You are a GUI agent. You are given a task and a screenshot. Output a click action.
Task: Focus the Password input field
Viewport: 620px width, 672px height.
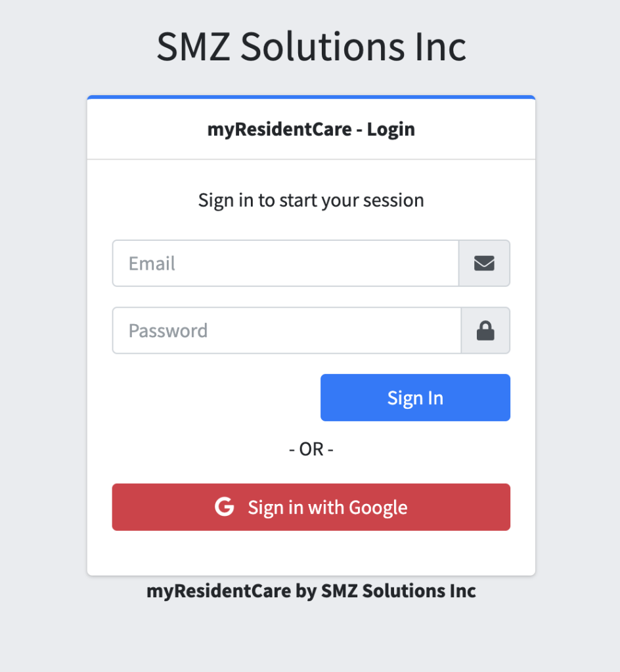tap(286, 331)
